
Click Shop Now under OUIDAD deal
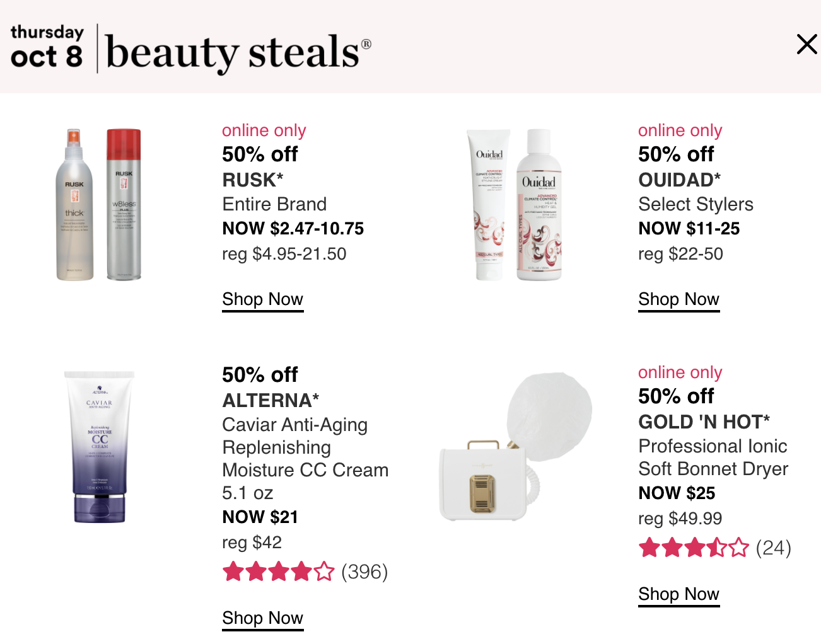pyautogui.click(x=679, y=299)
